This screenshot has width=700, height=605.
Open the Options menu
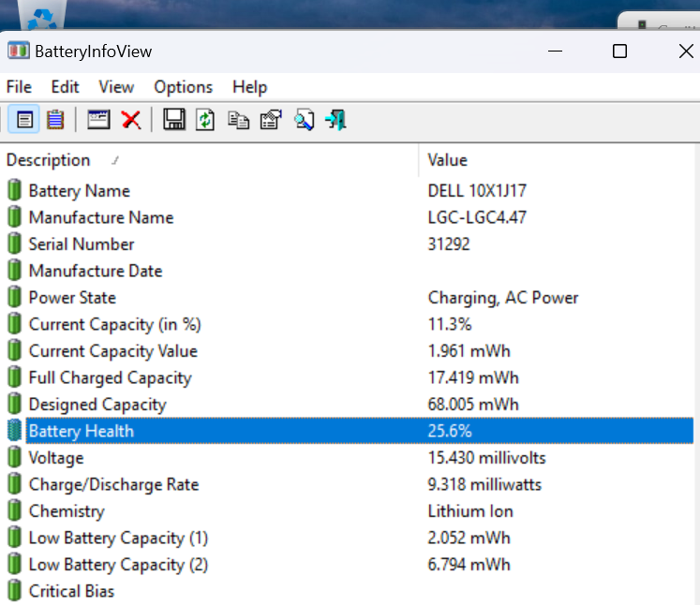pos(184,87)
